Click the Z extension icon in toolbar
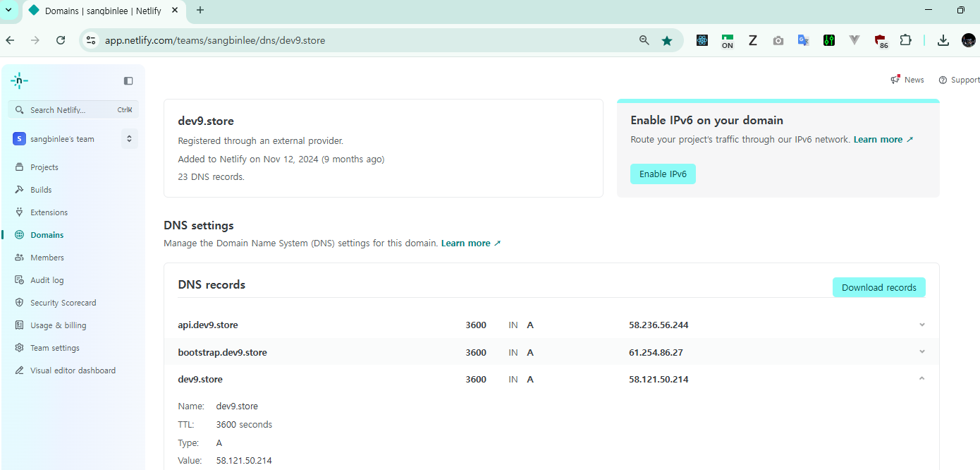 coord(752,41)
